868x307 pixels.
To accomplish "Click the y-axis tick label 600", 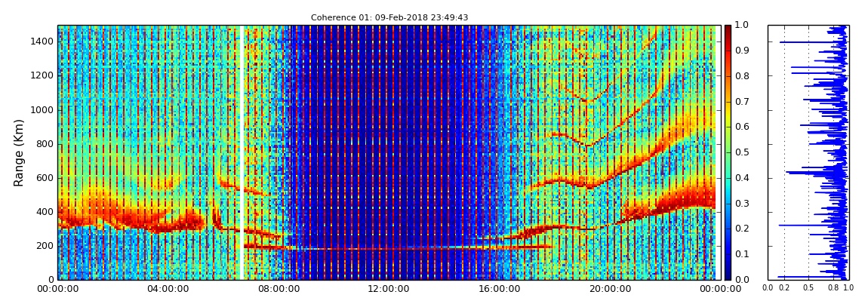I will [x=45, y=177].
